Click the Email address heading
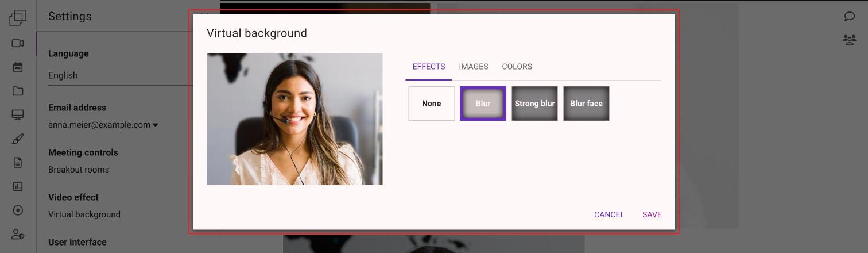This screenshot has width=868, height=253. [x=77, y=108]
